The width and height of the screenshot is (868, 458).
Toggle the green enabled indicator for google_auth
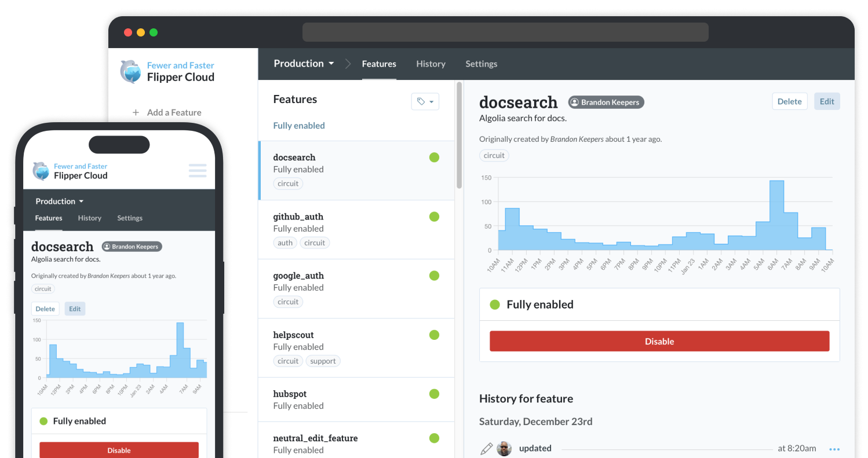[x=435, y=276]
